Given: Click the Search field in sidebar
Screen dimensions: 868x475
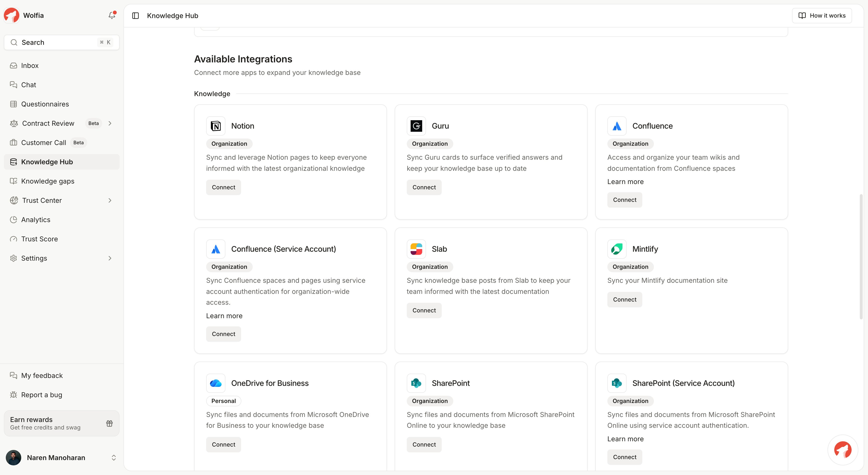Looking at the screenshot, I should (x=62, y=42).
